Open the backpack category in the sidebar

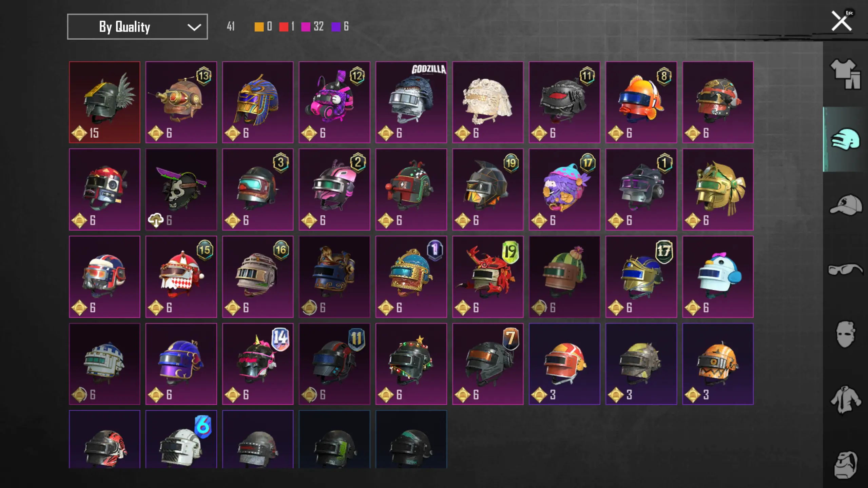tap(845, 465)
